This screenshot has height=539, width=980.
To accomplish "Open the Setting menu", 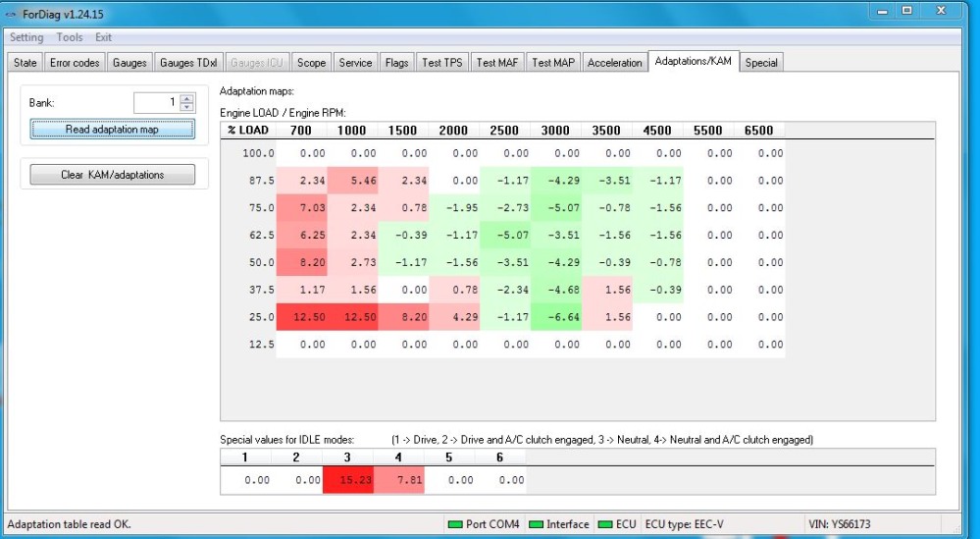I will 26,37.
